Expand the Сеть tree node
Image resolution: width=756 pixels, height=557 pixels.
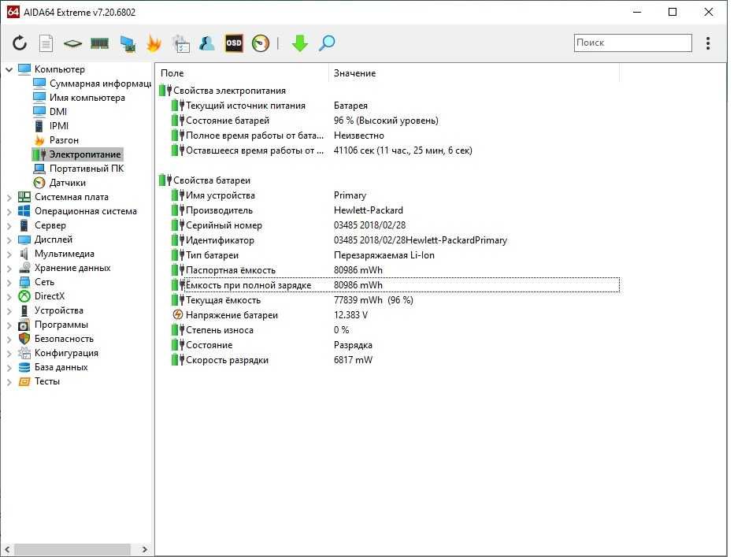[9, 282]
